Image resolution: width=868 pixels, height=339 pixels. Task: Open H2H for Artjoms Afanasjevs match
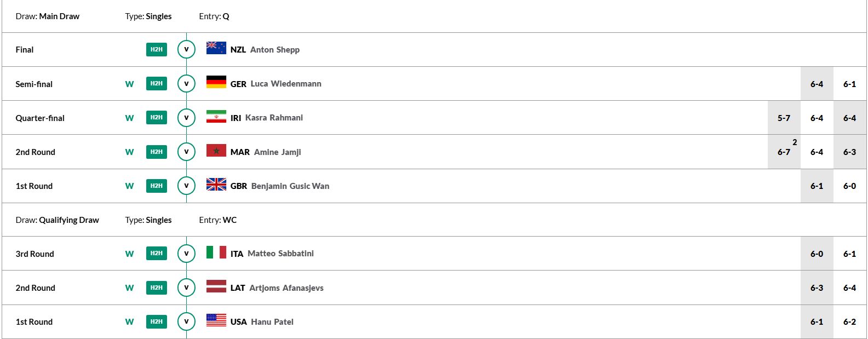coord(157,288)
